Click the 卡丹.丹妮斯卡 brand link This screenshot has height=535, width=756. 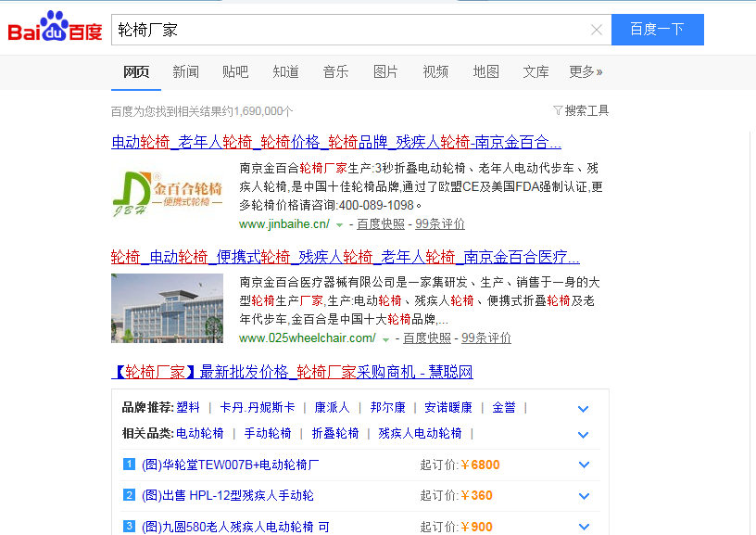click(258, 408)
